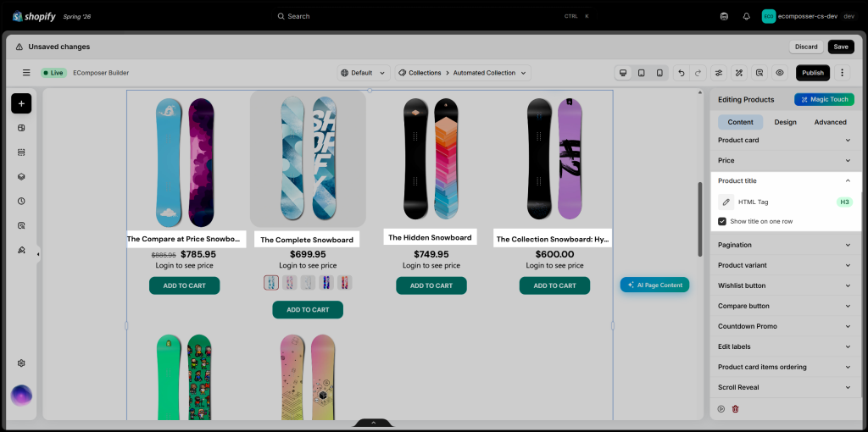The image size is (868, 432).
Task: Expand the Pagination section
Action: (x=786, y=245)
